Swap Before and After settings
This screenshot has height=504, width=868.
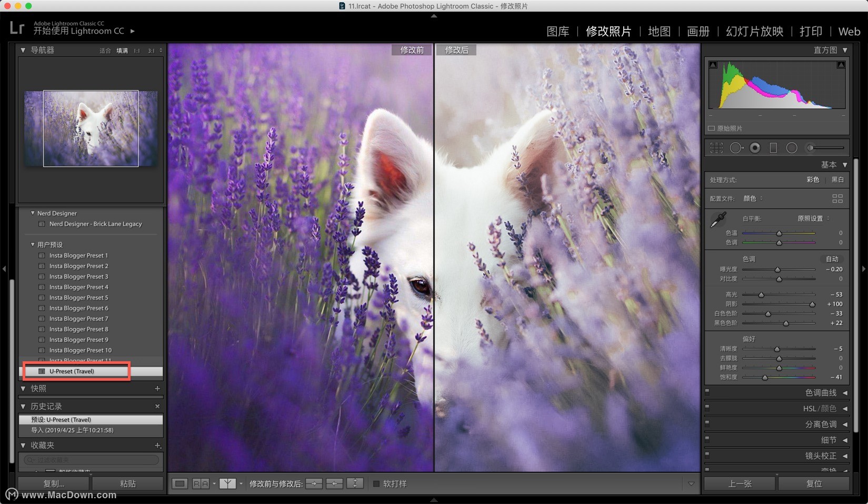pyautogui.click(x=355, y=483)
